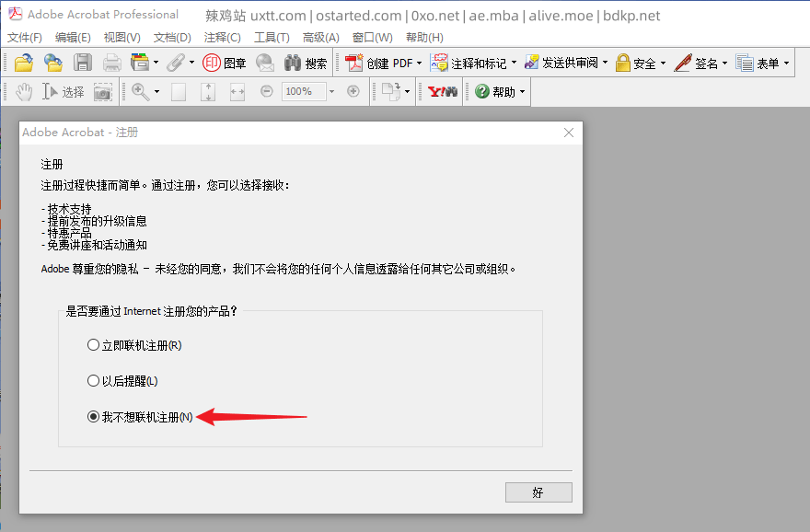Viewport: 810px width, 532px height.
Task: Open a file with the folder icon
Action: pos(24,63)
